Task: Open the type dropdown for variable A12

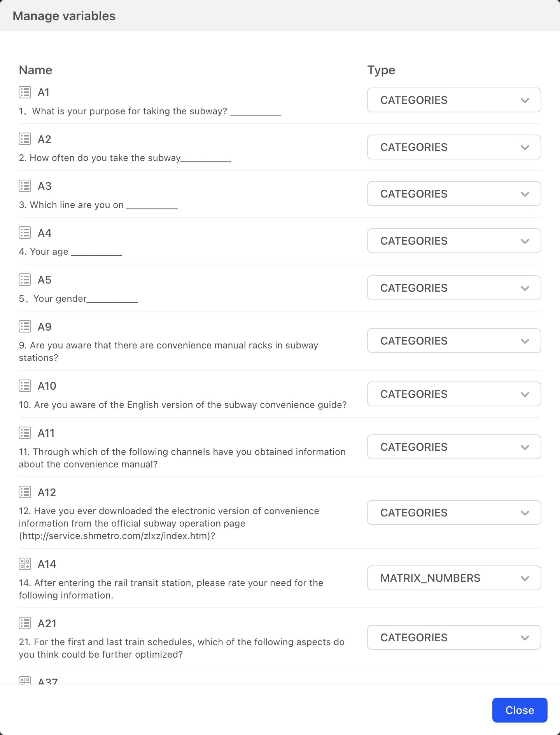Action: pos(454,513)
